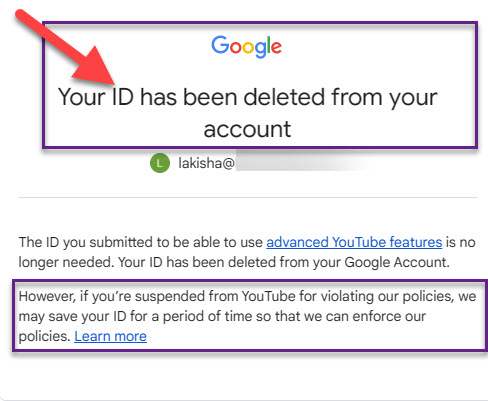The height and width of the screenshot is (401, 488).
Task: Click the paragraph starting "The ID you submitted"
Action: click(247, 252)
